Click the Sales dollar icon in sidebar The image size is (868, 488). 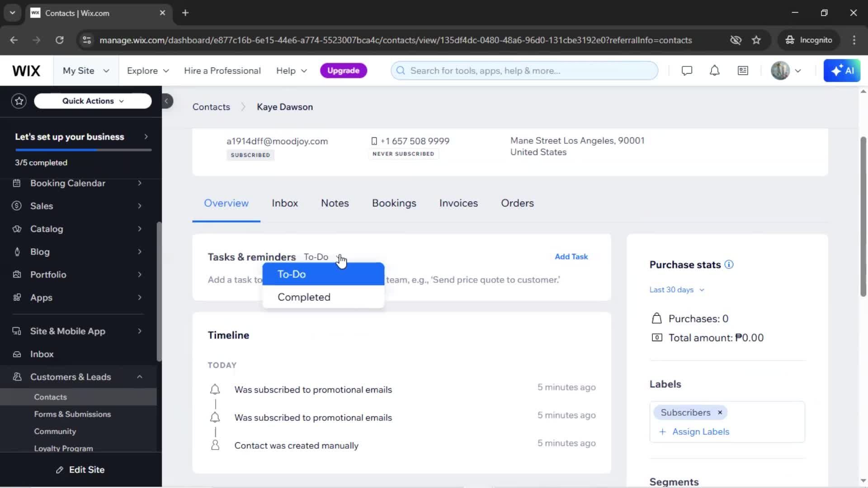tap(17, 206)
